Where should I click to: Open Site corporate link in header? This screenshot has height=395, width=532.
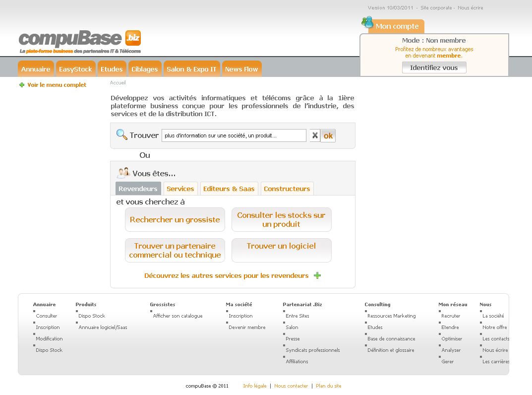coord(436,7)
